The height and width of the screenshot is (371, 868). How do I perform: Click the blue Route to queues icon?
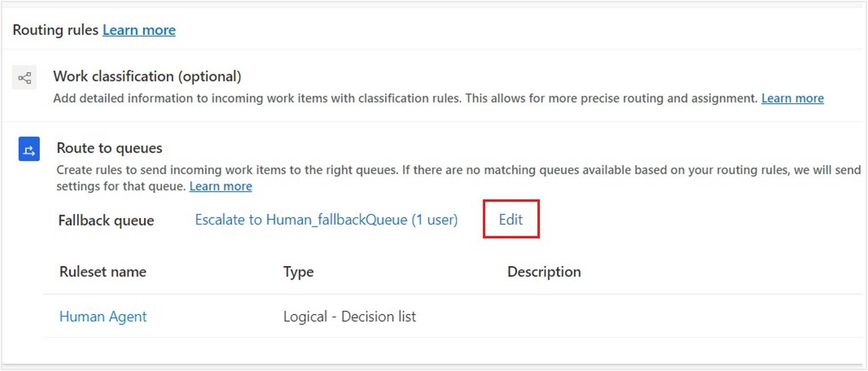(x=29, y=149)
